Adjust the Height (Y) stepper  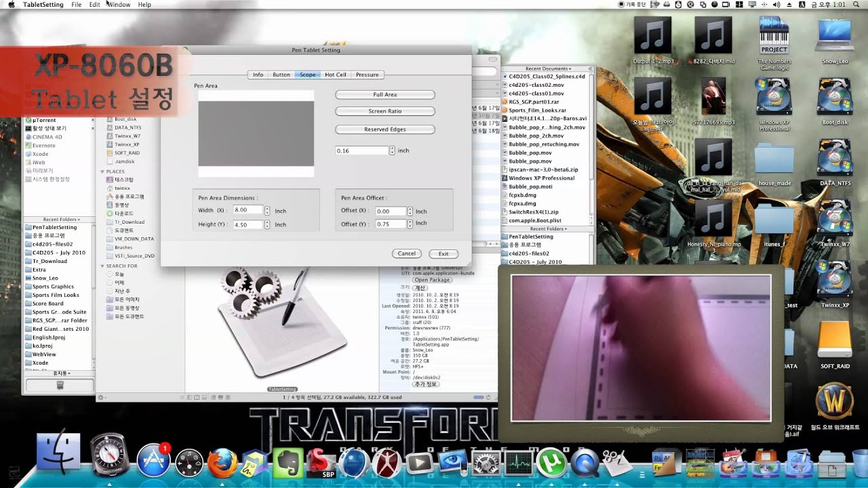click(267, 224)
